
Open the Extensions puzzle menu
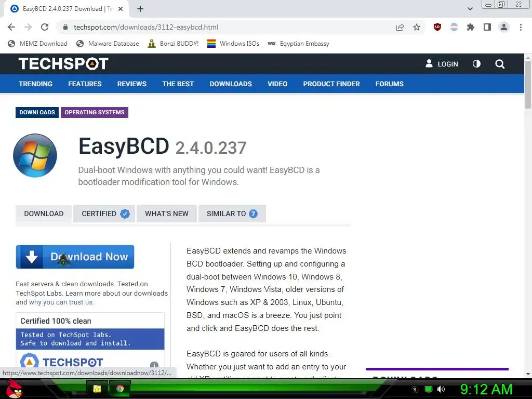pyautogui.click(x=471, y=27)
